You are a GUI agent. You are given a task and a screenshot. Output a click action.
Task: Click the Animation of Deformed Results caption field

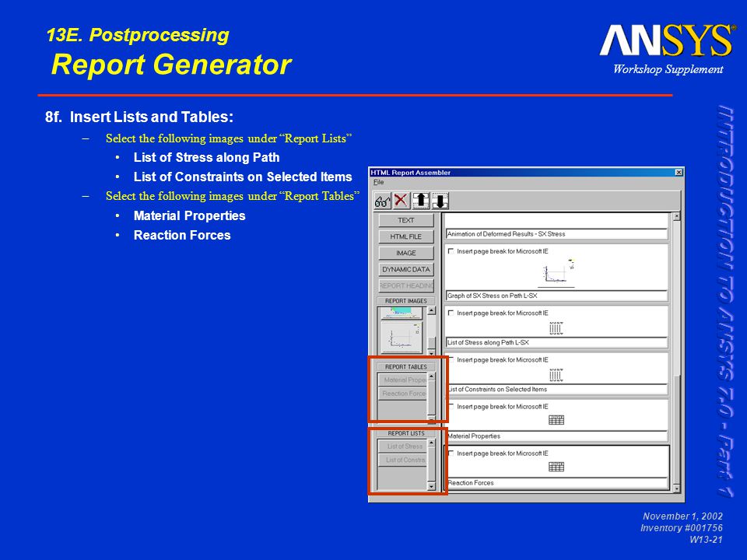556,234
